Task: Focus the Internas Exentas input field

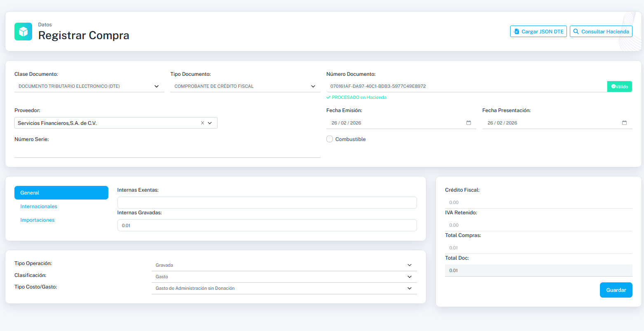Action: coord(267,203)
